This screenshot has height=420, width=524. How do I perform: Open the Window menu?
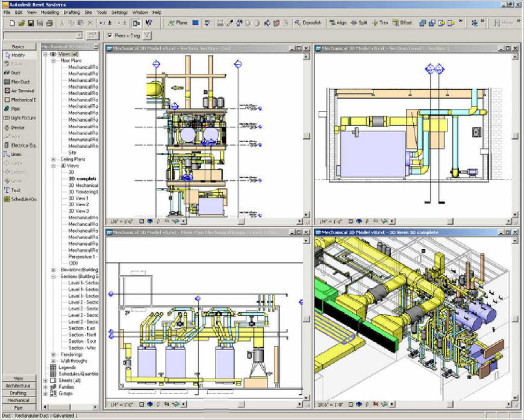click(140, 13)
